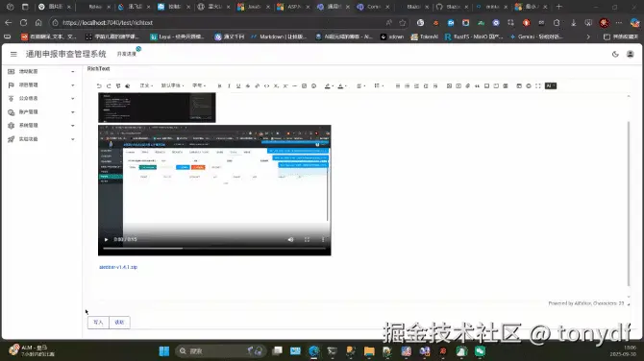This screenshot has height=361, width=644.
Task: Click the 读取 button
Action: (x=119, y=323)
